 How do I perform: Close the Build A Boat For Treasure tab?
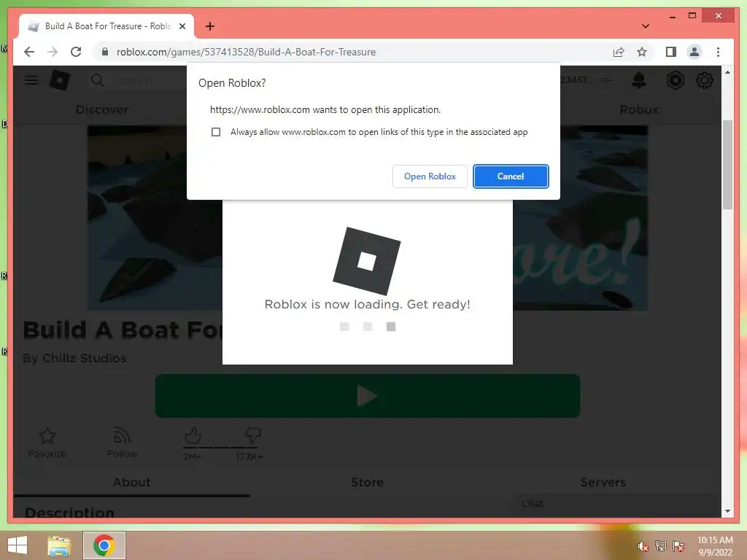(x=182, y=26)
